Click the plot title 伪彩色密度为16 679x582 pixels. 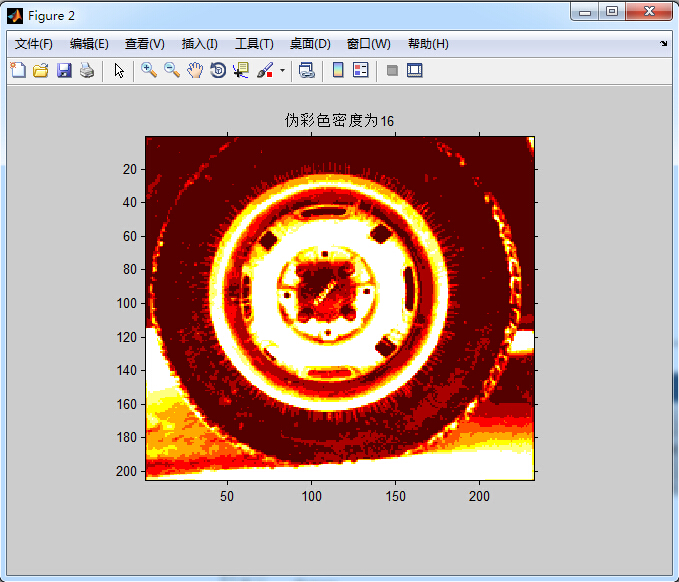[339, 120]
